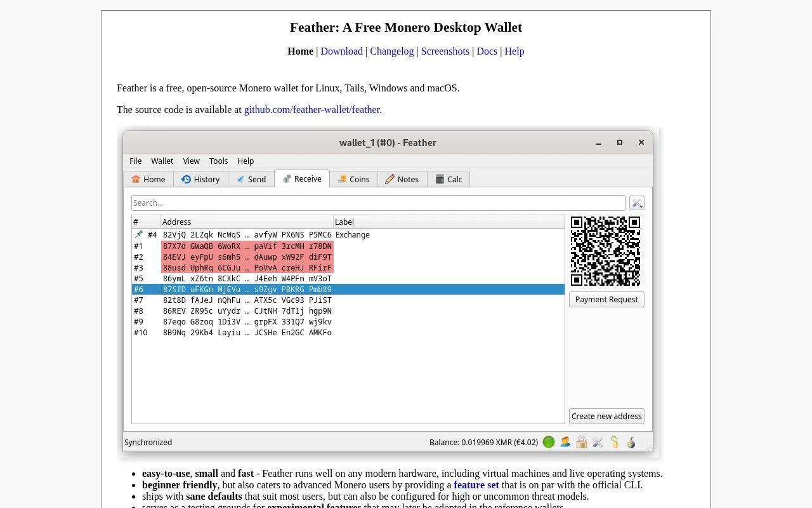Image resolution: width=812 pixels, height=508 pixels.
Task: Open the Docs link
Action: [x=487, y=51]
